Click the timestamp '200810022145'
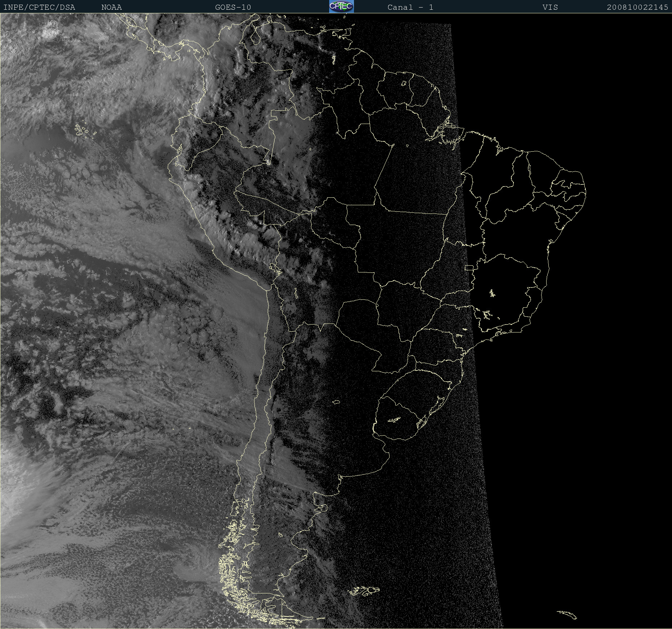This screenshot has height=629, width=672. 638,7
